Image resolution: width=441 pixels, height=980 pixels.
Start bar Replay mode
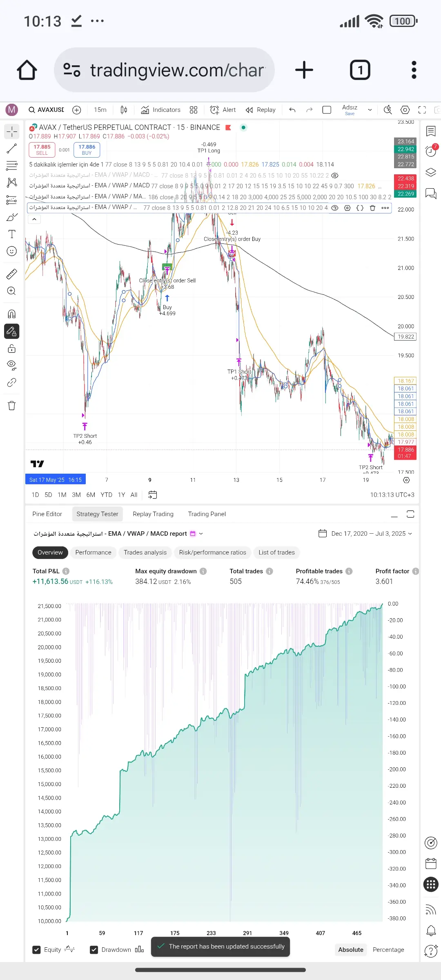tap(261, 110)
